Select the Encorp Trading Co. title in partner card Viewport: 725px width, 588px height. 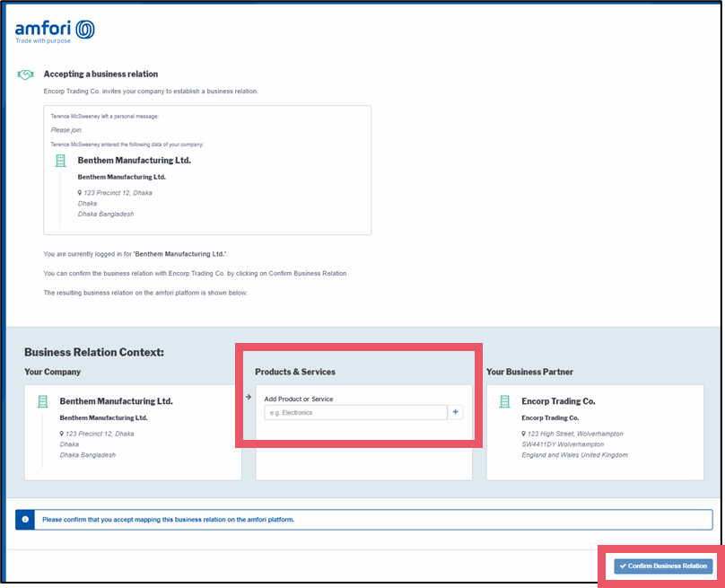click(558, 401)
